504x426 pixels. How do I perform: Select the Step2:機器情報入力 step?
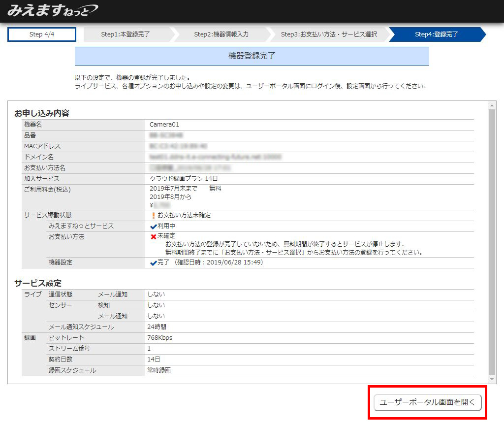coord(221,34)
